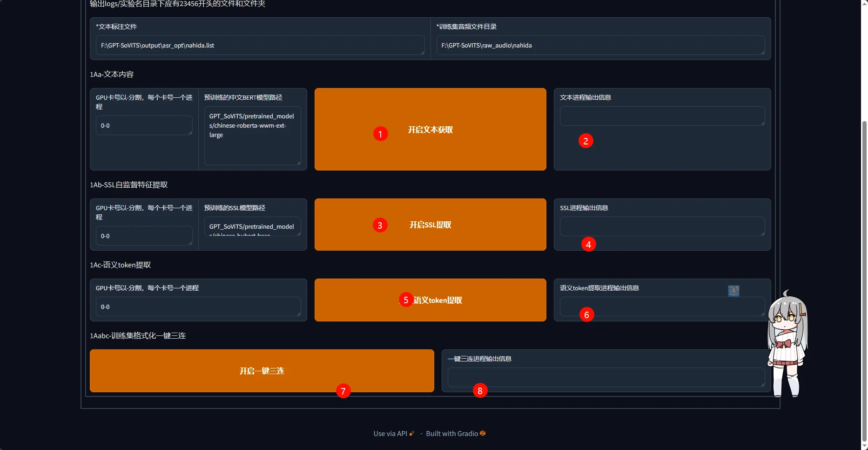Click the Gradio logo icon in footer

click(x=483, y=433)
